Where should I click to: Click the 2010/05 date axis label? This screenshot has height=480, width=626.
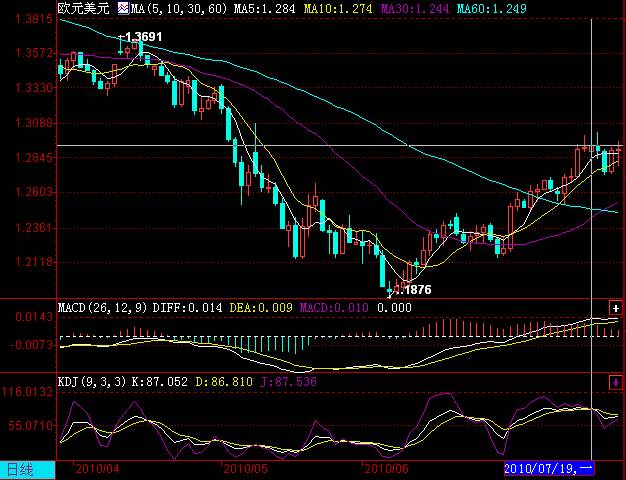[246, 469]
